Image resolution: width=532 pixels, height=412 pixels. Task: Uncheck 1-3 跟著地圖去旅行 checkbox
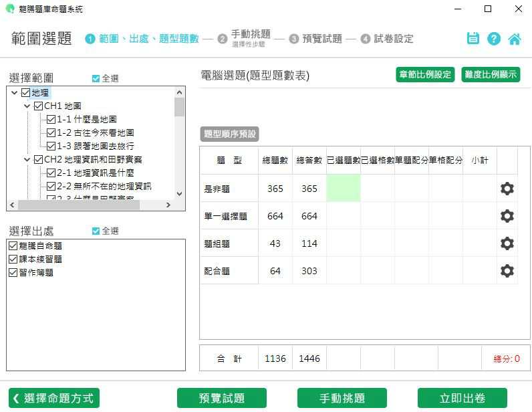point(51,146)
